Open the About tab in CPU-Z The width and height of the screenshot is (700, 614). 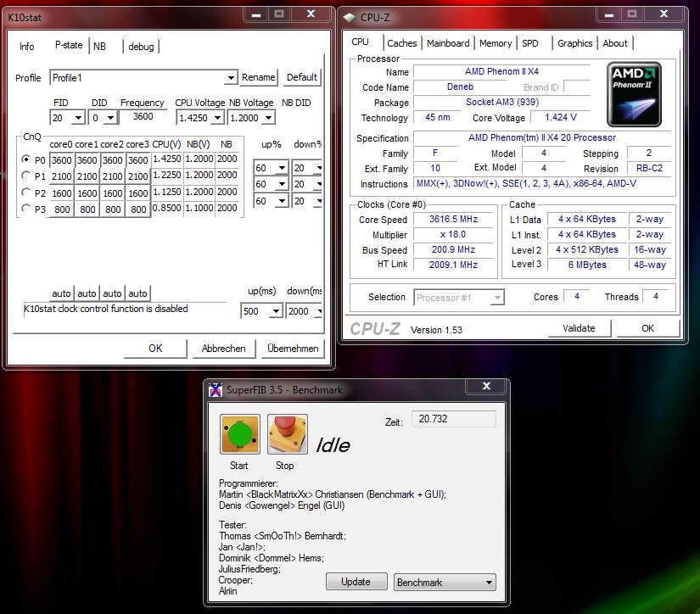pos(615,43)
